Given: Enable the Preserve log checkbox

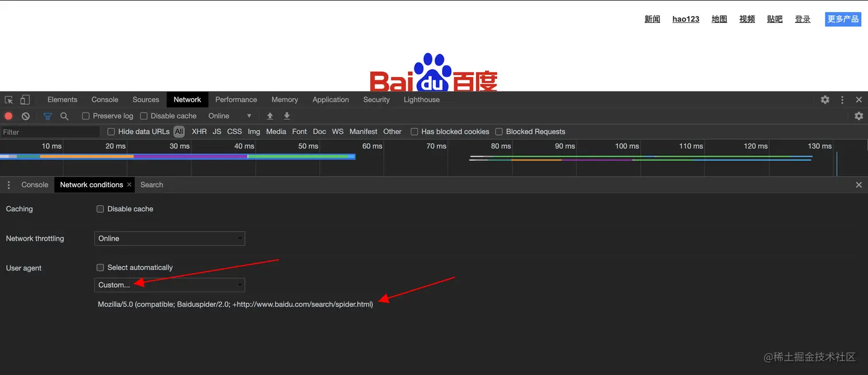Looking at the screenshot, I should [x=86, y=116].
